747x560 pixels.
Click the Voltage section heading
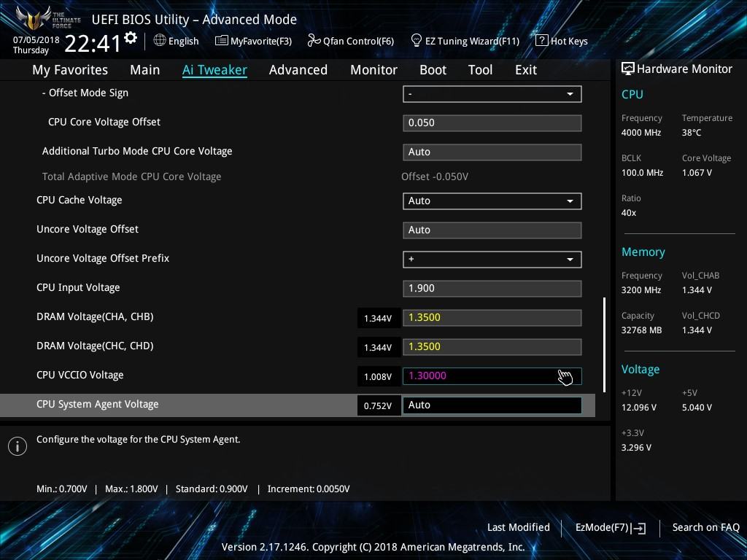640,370
